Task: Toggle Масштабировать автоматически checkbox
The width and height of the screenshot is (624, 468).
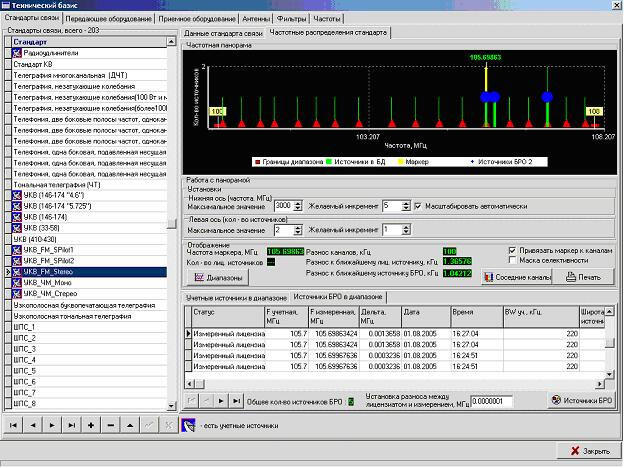Action: 418,205
